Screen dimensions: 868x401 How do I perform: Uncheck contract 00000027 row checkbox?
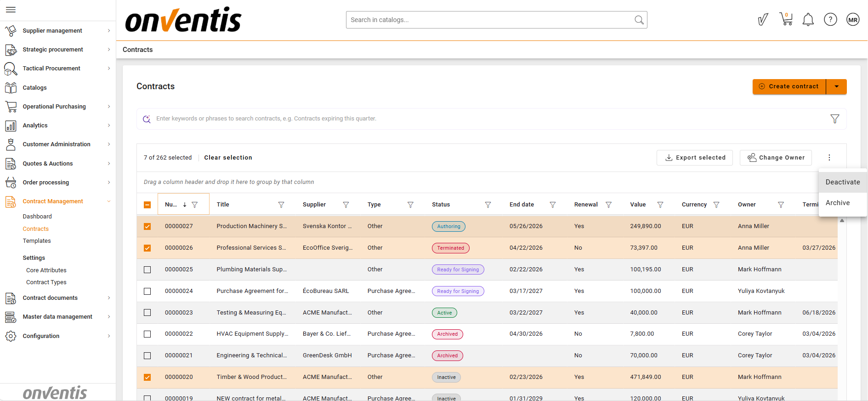point(148,226)
